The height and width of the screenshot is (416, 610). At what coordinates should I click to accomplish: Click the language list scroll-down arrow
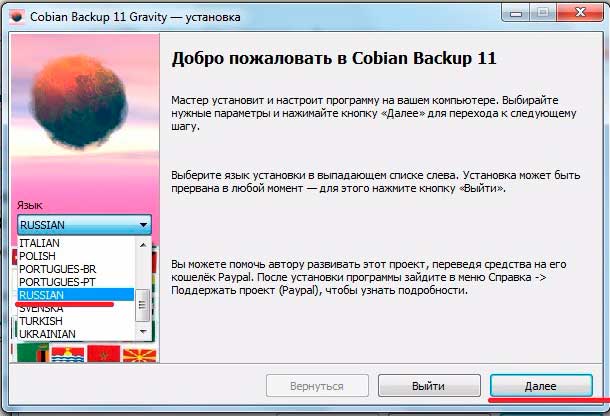pyautogui.click(x=143, y=332)
